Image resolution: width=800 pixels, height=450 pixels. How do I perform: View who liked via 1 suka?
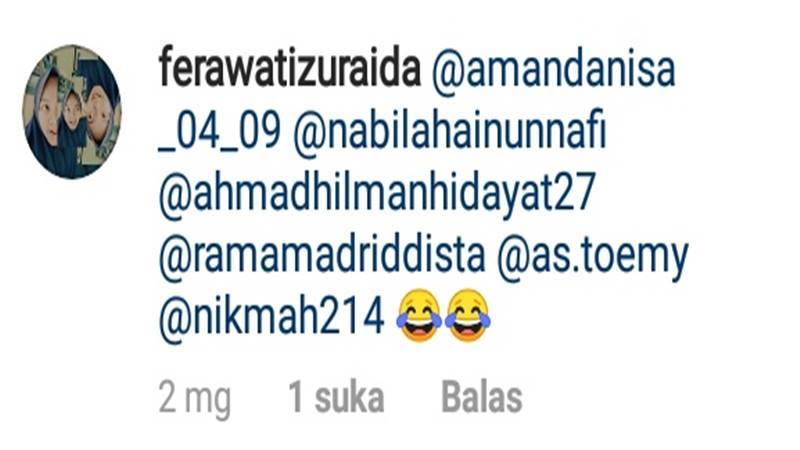[336, 397]
